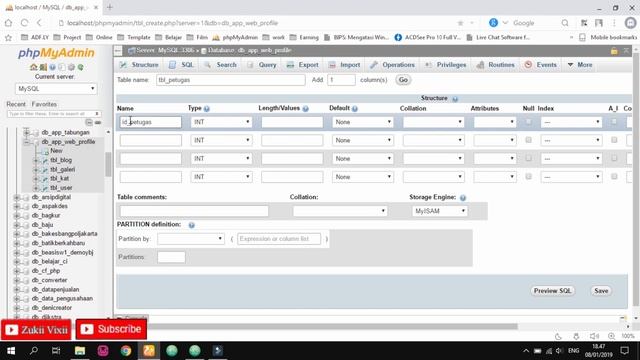Viewport: 640px width, 360px height.
Task: Click the padlock icon in breadcrumb bar
Action: 614,51
